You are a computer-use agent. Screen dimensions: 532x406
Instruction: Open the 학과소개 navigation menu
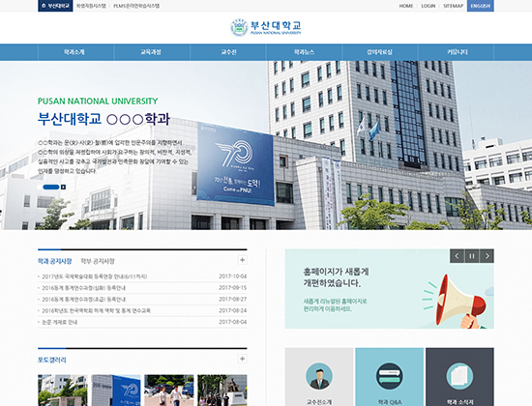pyautogui.click(x=74, y=52)
